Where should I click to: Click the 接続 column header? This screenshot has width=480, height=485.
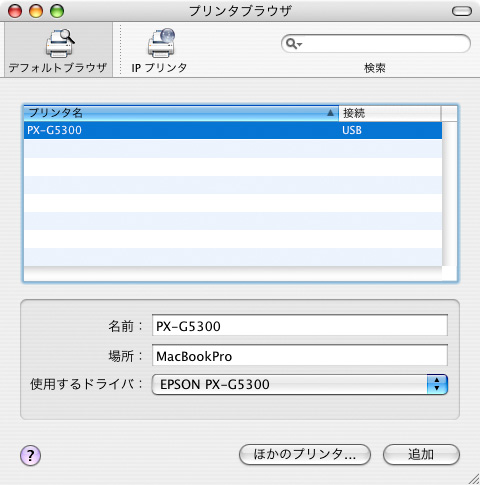tap(389, 113)
